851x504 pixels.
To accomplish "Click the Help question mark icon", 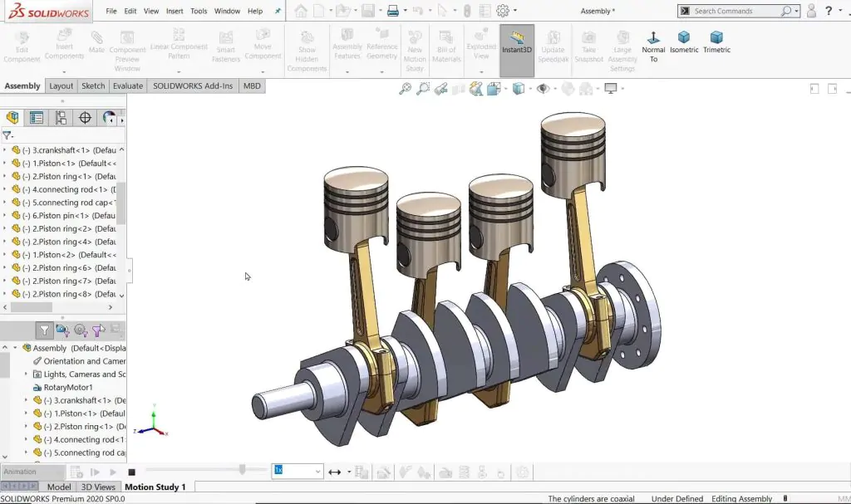I will coord(829,11).
